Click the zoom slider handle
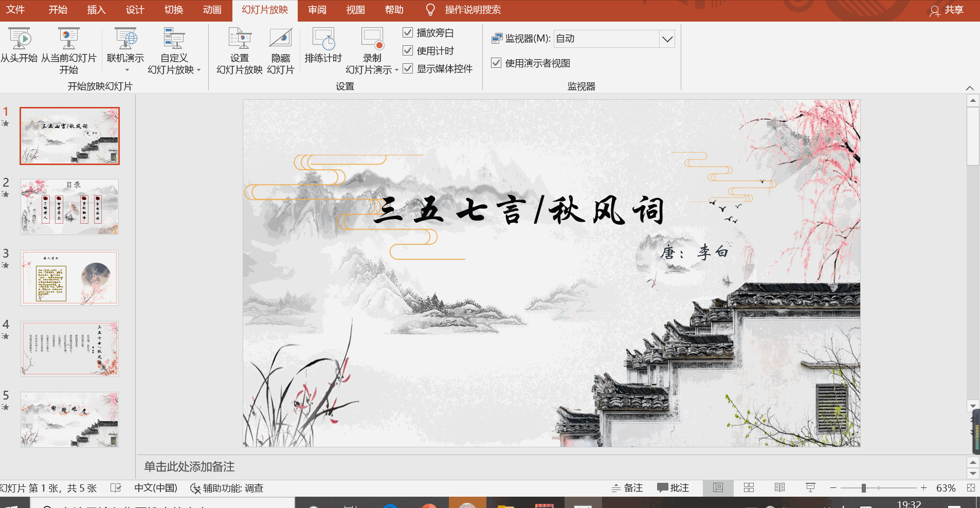Screen dimensions: 980x508 click(x=864, y=488)
